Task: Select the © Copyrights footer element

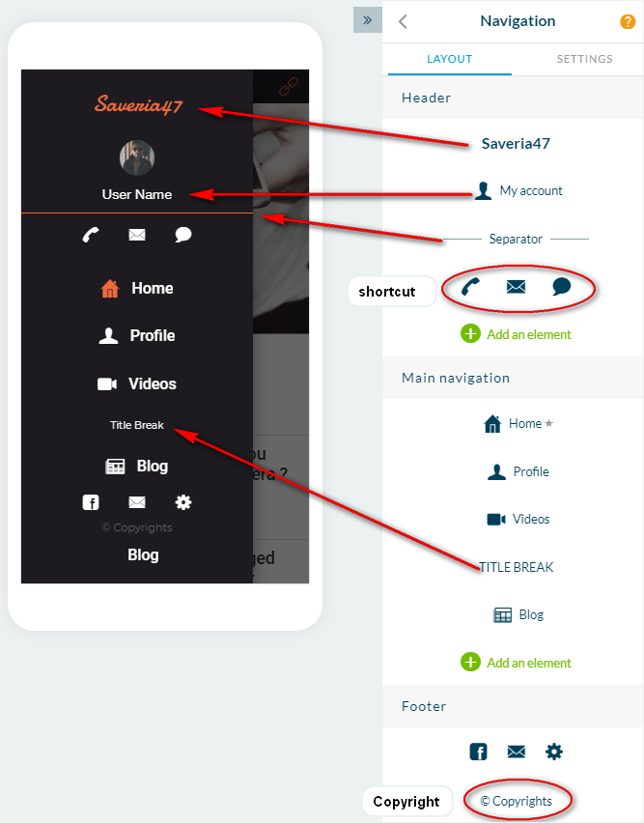Action: pos(516,801)
